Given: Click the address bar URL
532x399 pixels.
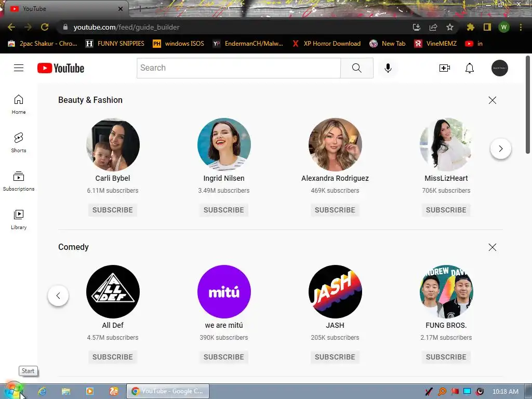Looking at the screenshot, I should pos(126,27).
